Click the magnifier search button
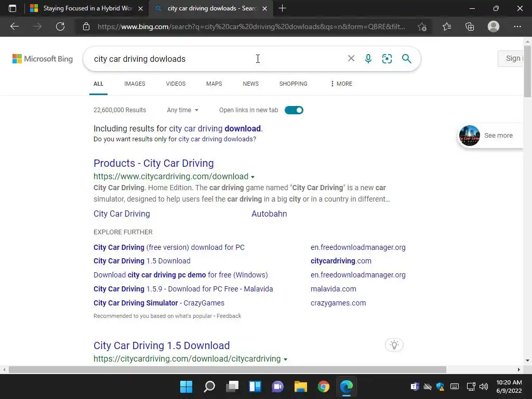 click(x=406, y=59)
